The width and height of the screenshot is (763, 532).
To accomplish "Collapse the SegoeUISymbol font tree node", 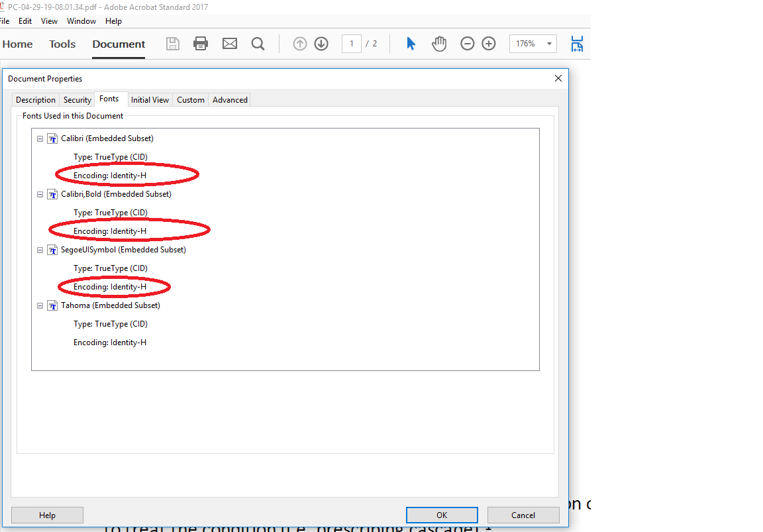I will (x=40, y=250).
